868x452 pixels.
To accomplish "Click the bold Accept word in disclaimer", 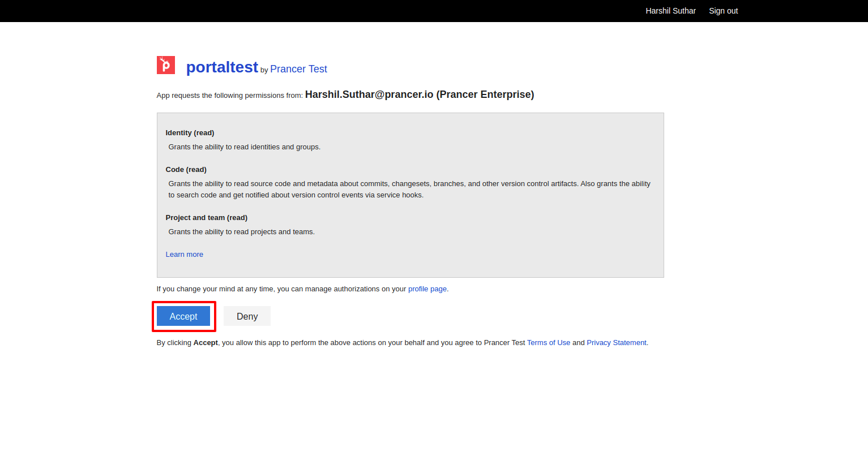I will click(206, 343).
